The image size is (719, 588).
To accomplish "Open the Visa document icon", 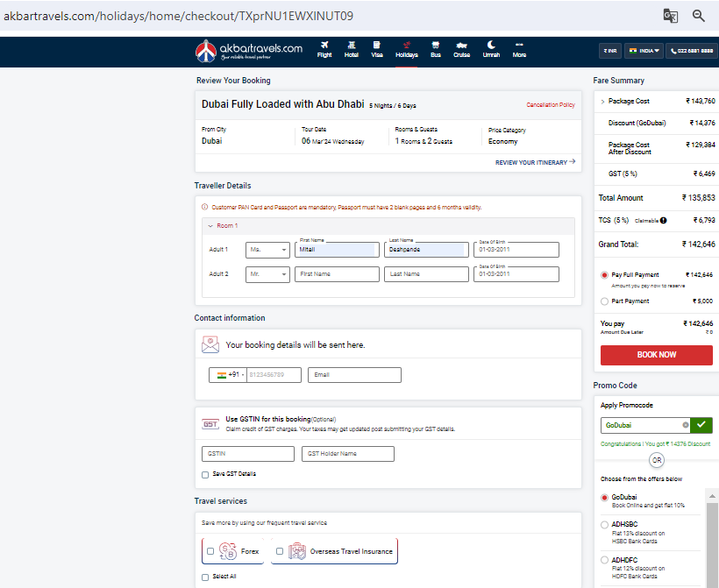I will pos(376,45).
